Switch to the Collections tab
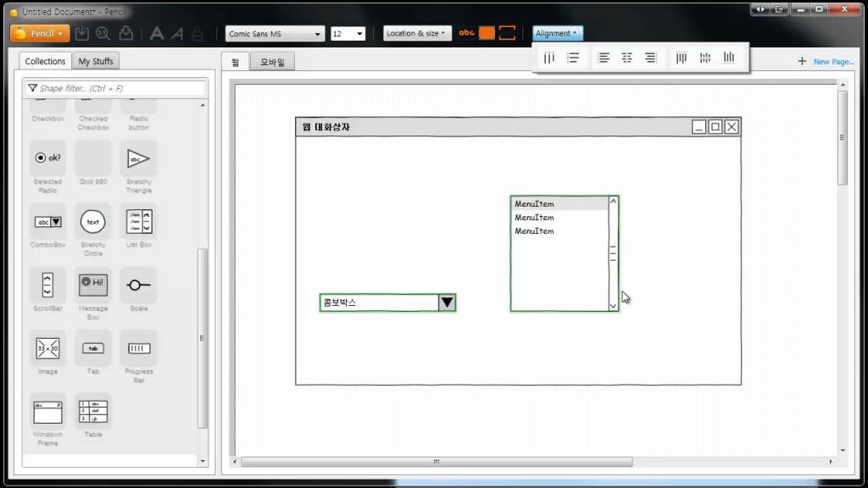868x488 pixels. 45,61
